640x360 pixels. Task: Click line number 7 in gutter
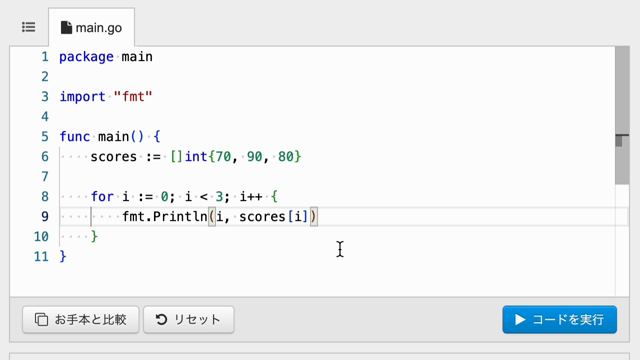[45, 177]
